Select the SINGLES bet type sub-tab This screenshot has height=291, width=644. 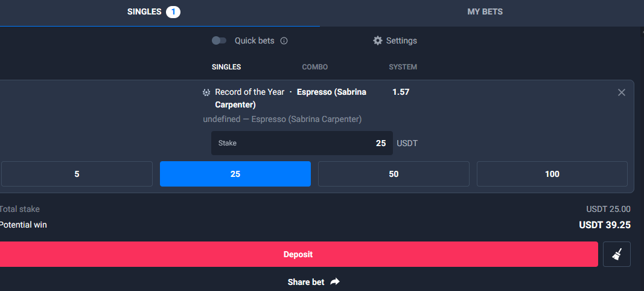(x=226, y=67)
